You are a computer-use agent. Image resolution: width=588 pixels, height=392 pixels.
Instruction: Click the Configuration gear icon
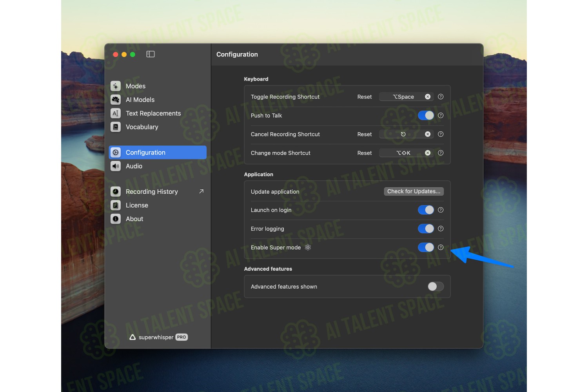116,152
